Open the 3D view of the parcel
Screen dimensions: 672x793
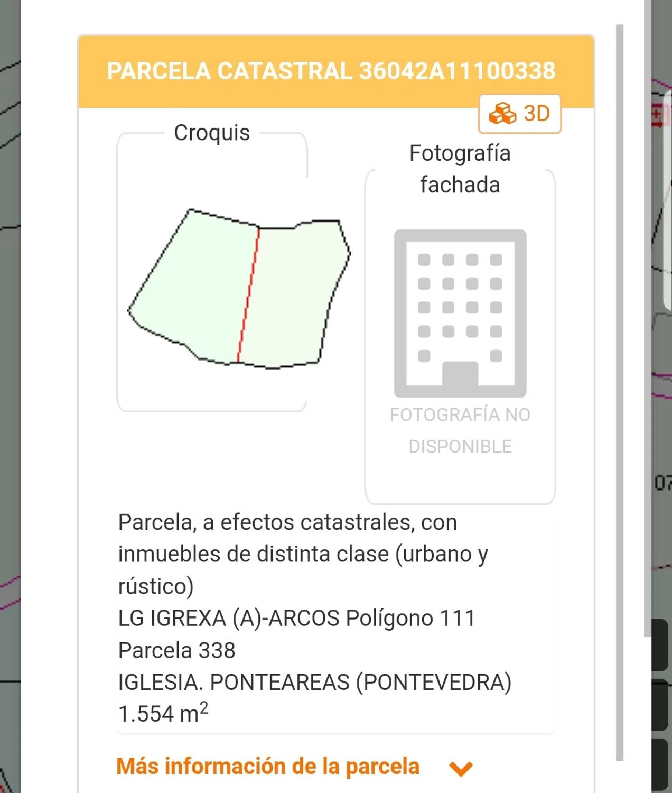[520, 114]
